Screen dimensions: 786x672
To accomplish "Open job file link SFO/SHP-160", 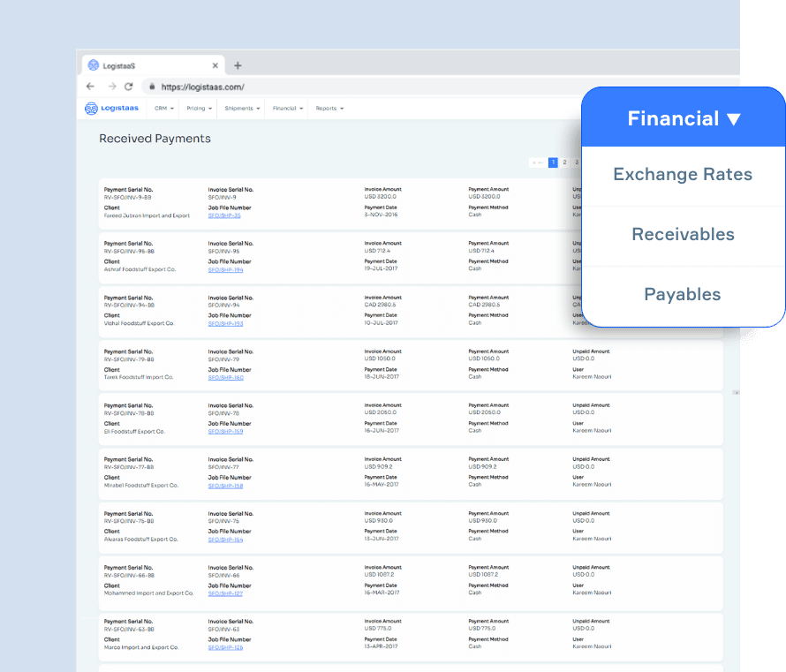I will click(225, 377).
